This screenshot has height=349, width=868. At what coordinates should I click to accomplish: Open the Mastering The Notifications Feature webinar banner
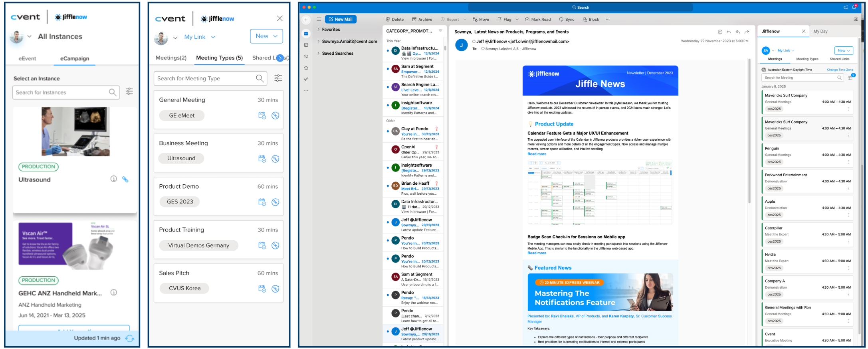[x=600, y=292]
